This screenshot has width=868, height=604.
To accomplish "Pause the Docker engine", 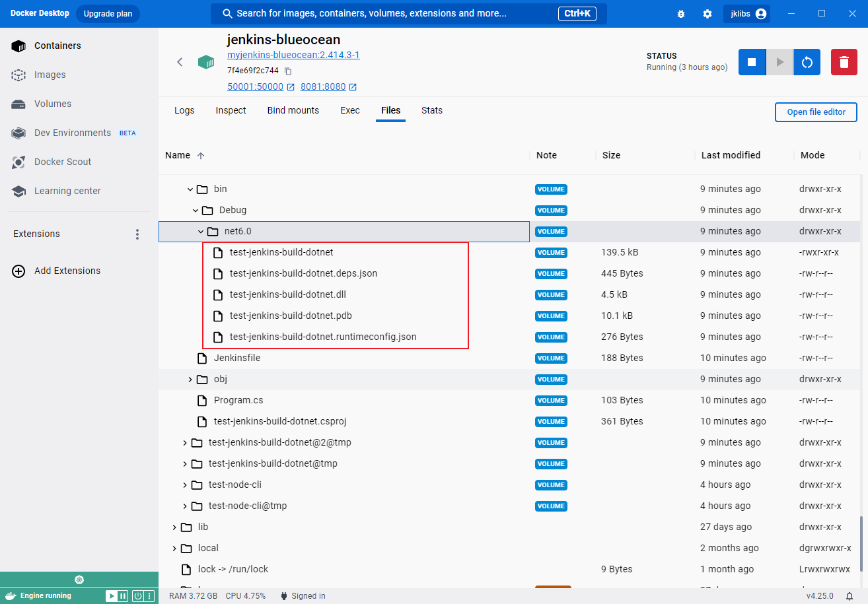I will 123,596.
